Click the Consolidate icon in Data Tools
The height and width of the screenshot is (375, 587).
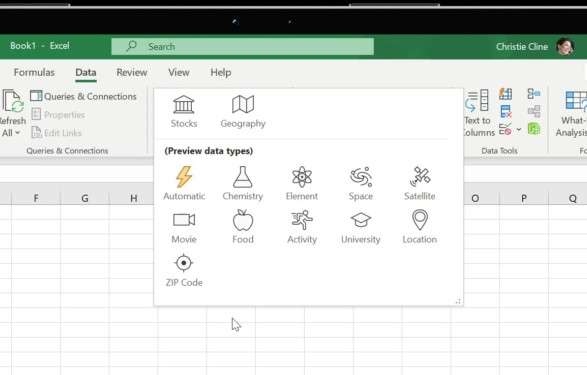(x=534, y=93)
